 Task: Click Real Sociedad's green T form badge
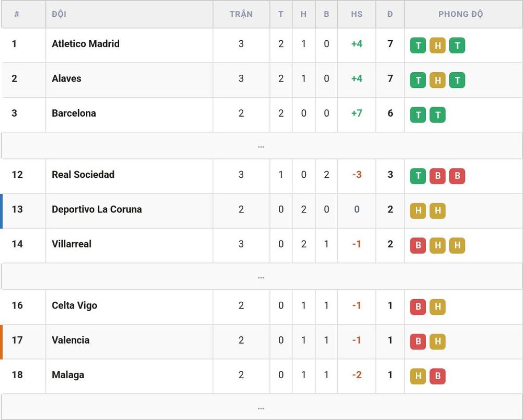tap(418, 176)
